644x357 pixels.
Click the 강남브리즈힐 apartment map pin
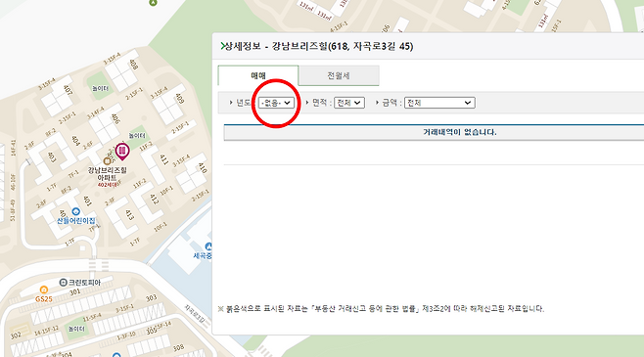(x=122, y=152)
